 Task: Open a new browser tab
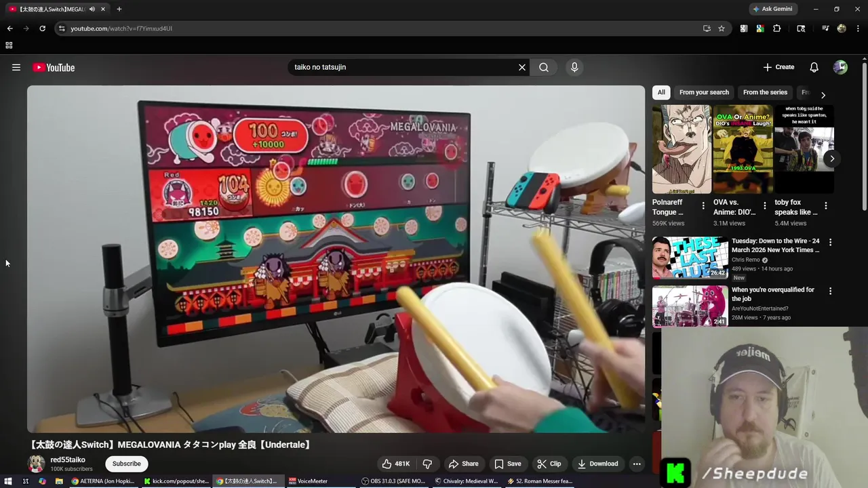click(119, 9)
